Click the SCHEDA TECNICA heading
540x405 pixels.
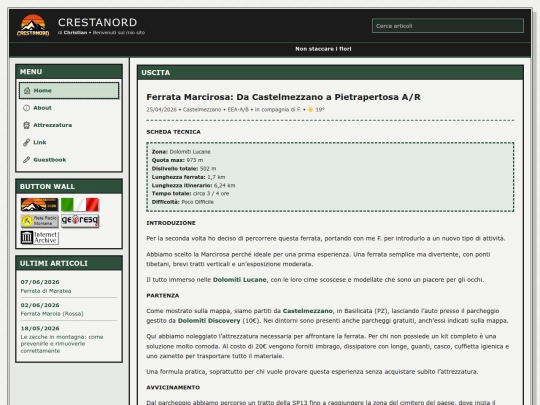173,132
